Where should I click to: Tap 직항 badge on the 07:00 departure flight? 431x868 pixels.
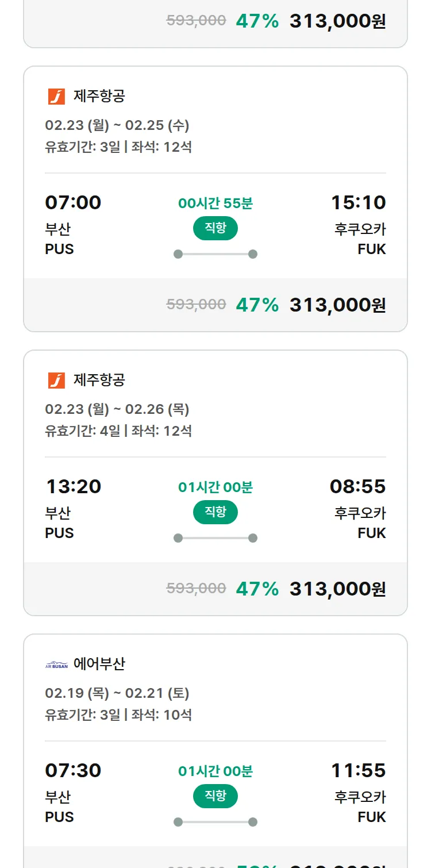215,228
